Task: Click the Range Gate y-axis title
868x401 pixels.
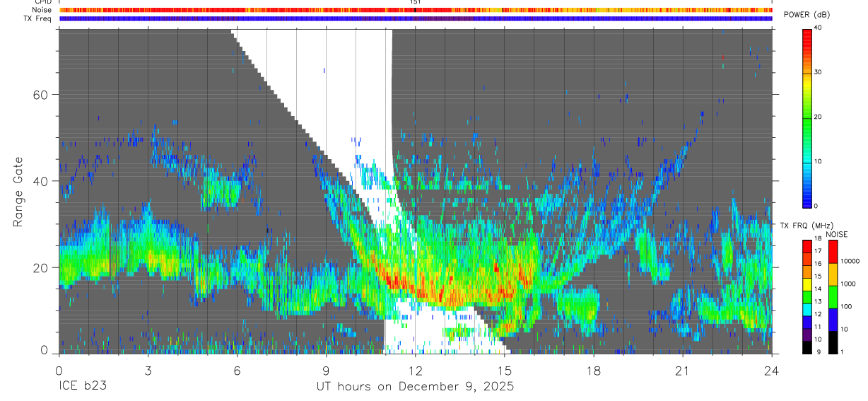Action: 18,192
